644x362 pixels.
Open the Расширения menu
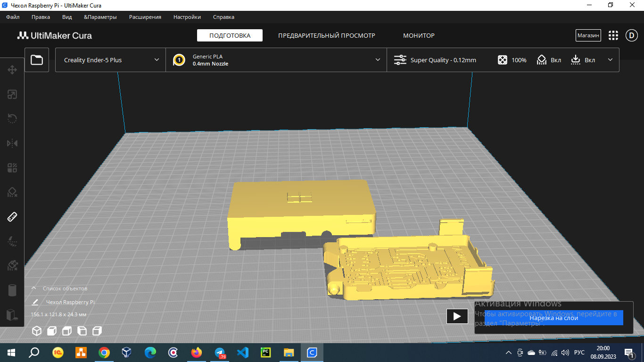(145, 17)
